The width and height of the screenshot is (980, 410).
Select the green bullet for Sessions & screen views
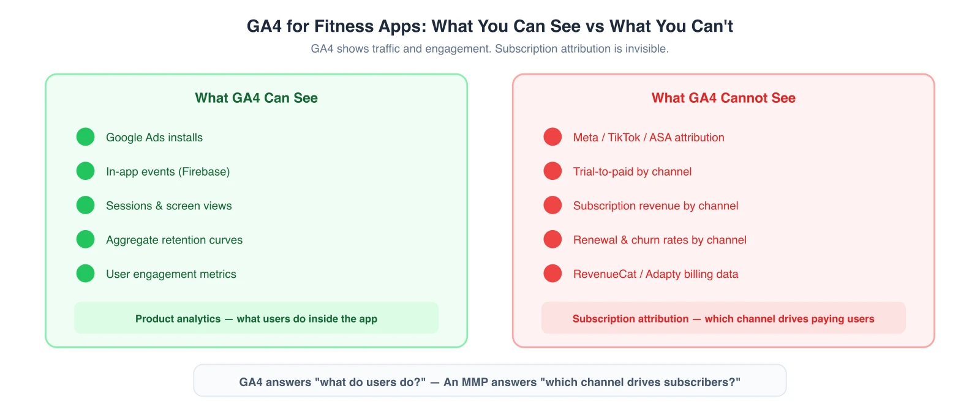pos(85,206)
